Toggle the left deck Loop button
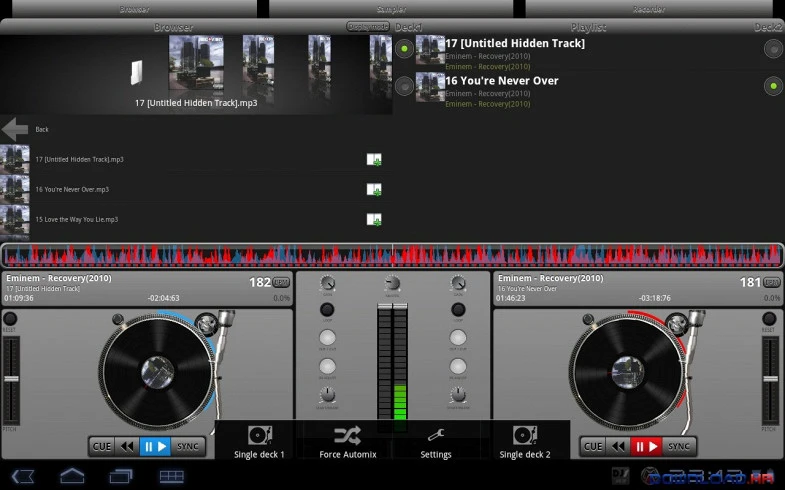The image size is (785, 490). (327, 310)
